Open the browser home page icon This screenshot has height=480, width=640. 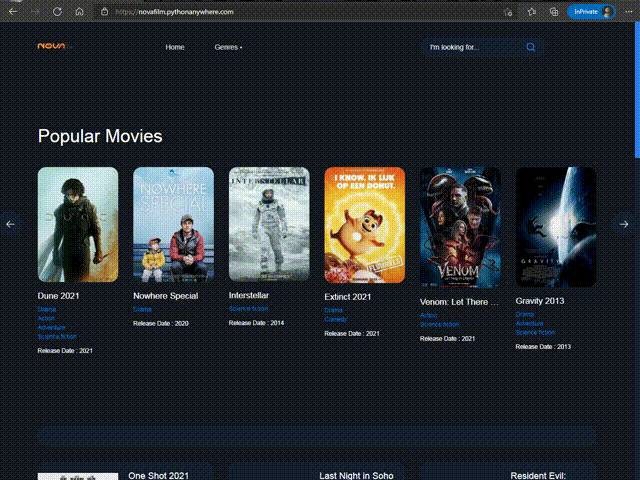(79, 11)
